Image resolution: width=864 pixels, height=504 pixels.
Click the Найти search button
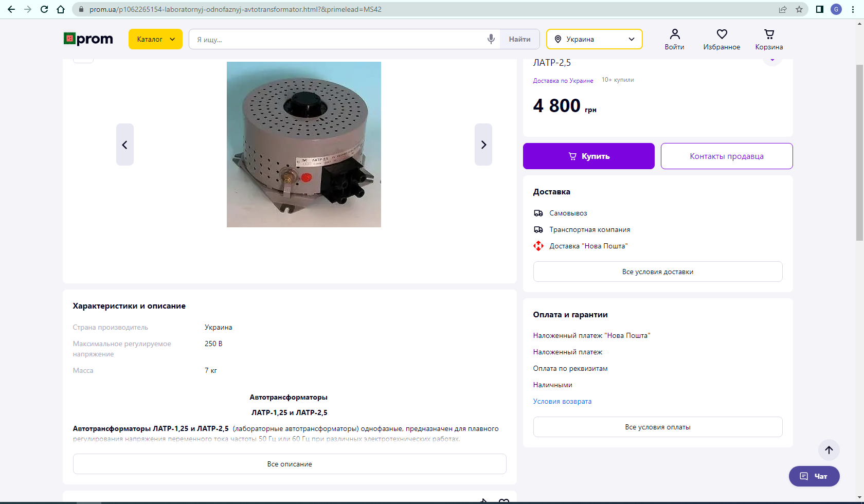point(519,39)
